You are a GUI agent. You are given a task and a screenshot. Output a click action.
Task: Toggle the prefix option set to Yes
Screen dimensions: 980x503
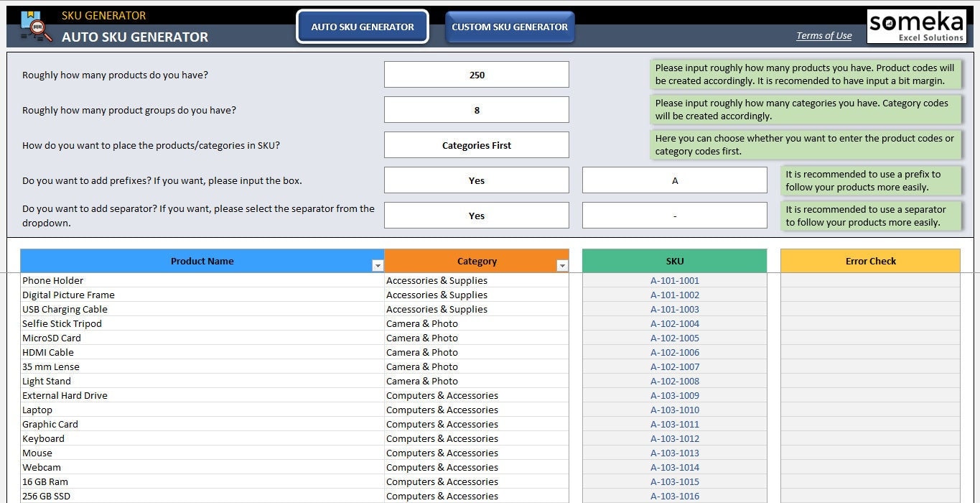476,180
